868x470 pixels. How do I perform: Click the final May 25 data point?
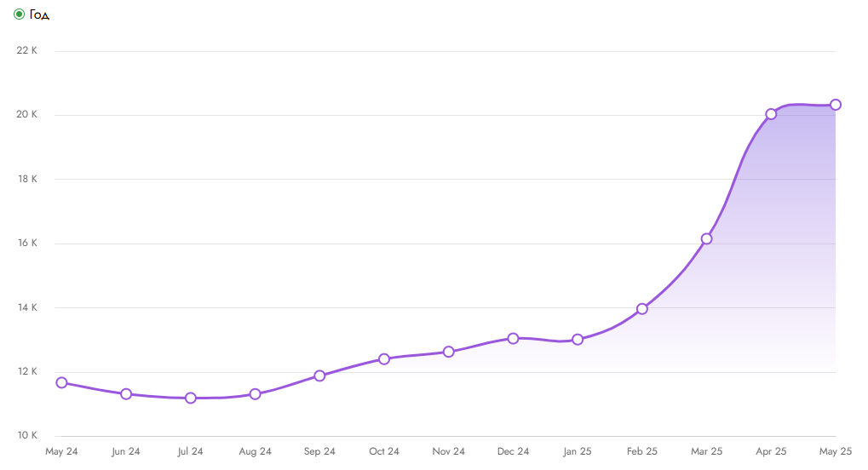[836, 105]
